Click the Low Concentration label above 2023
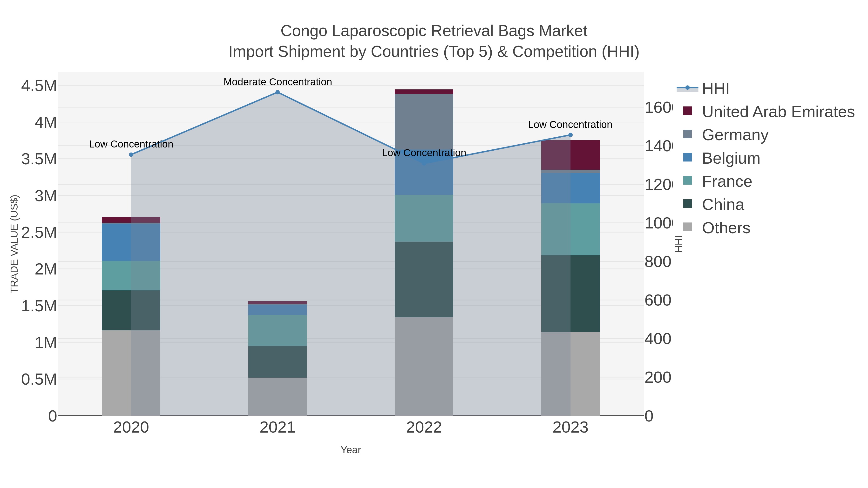This screenshot has height=488, width=868. 570,125
